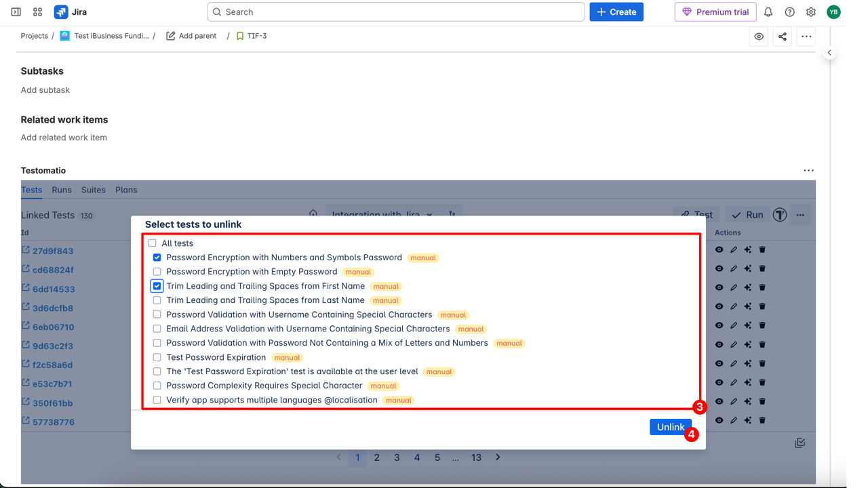The height and width of the screenshot is (488, 868).
Task: Edit test 27d9f843 with the pencil icon
Action: tap(733, 249)
